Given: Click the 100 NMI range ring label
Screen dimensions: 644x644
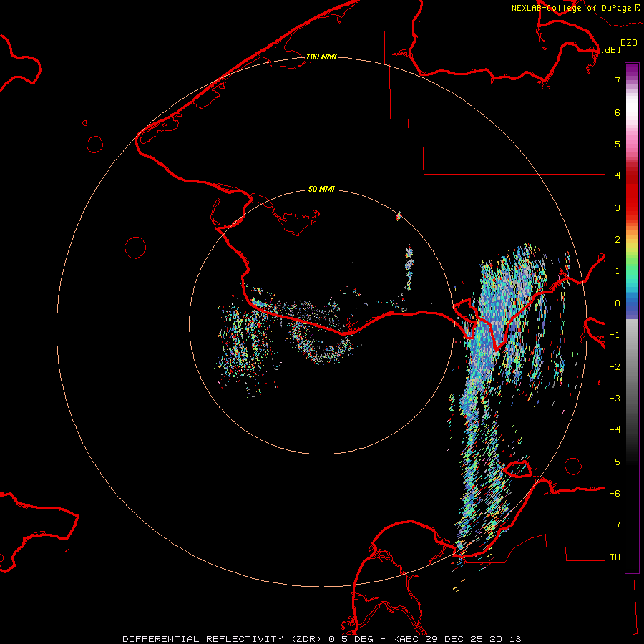Looking at the screenshot, I should click(321, 57).
